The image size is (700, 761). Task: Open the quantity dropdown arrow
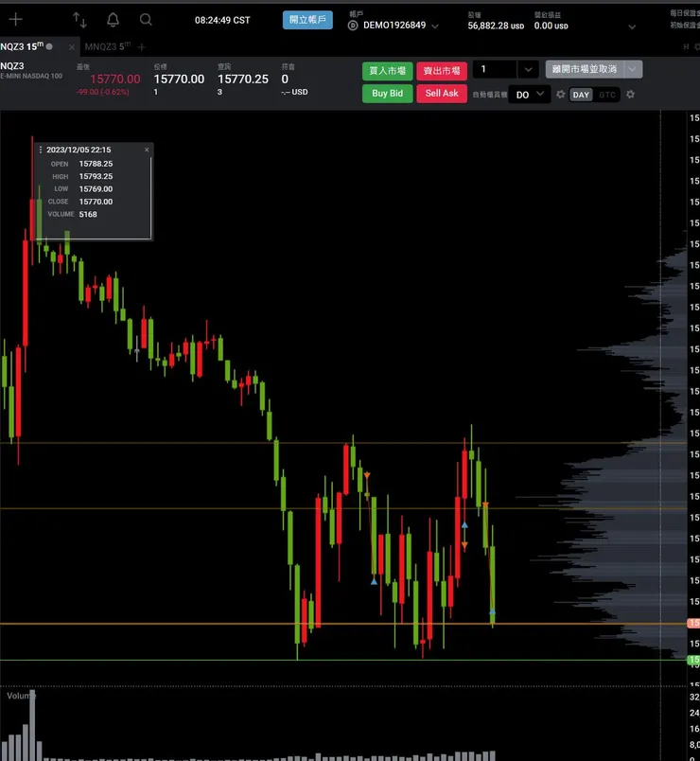[528, 69]
